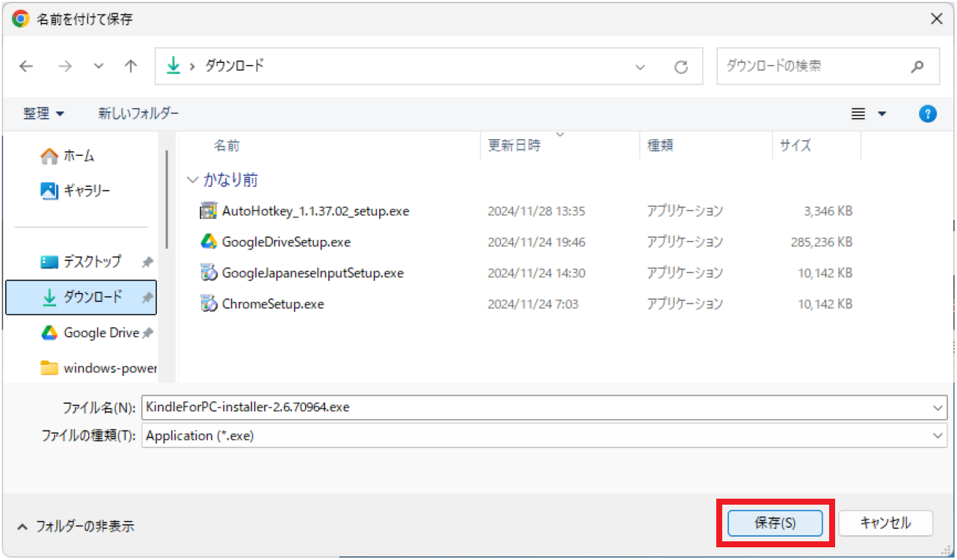Open the ファイルの種類 combo box
This screenshot has width=957, height=560.
pos(544,436)
